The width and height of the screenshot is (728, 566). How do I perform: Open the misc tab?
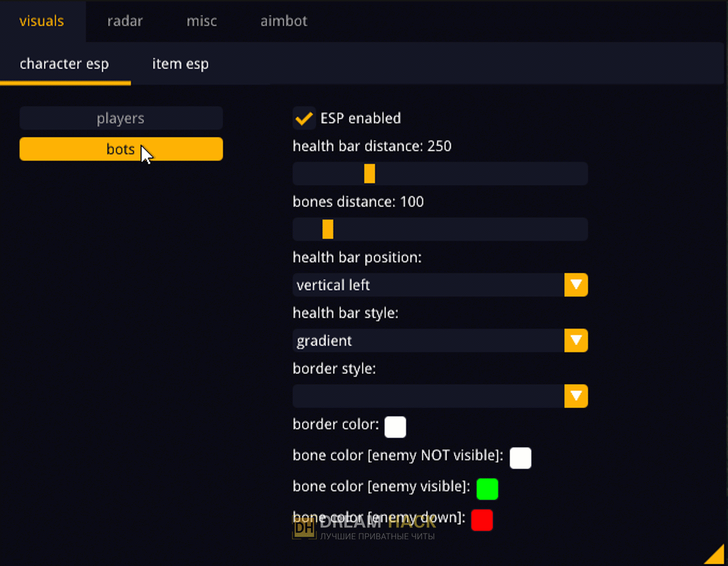[x=201, y=21]
